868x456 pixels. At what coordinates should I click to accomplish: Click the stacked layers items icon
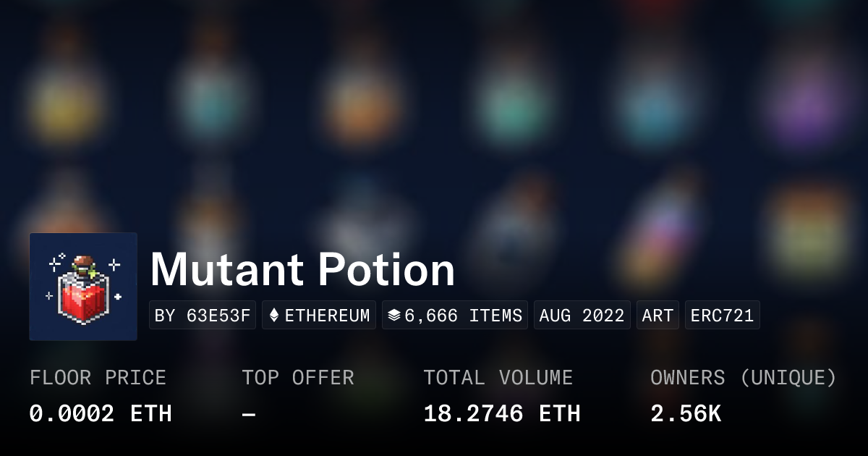[394, 316]
